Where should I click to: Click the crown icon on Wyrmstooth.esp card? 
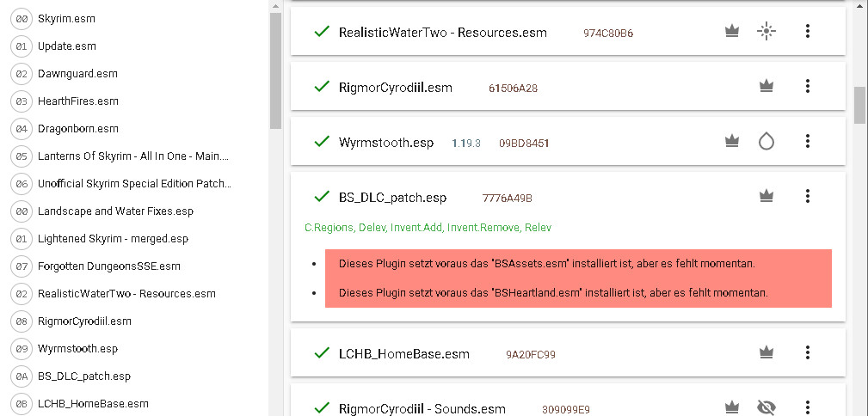pyautogui.click(x=732, y=141)
